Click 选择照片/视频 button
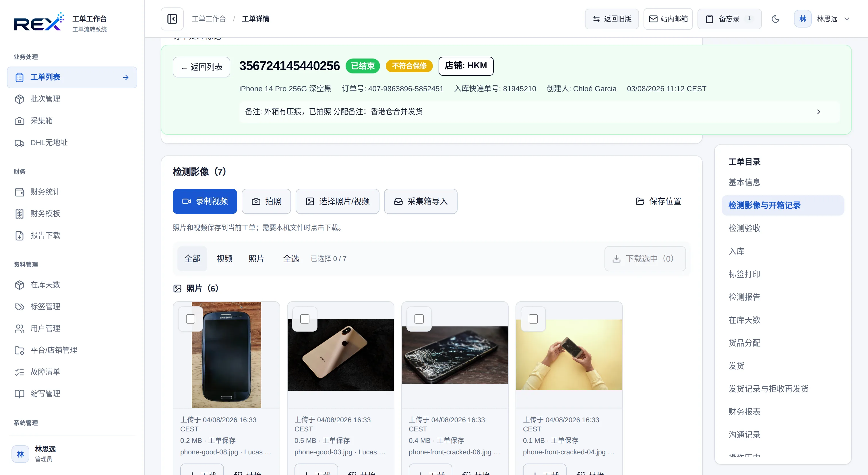Screen dimensions: 868x475 click(337, 201)
